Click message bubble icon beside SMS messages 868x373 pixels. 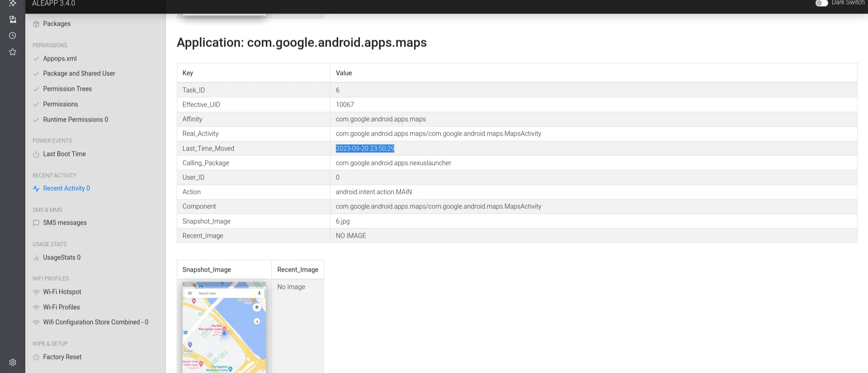[36, 223]
